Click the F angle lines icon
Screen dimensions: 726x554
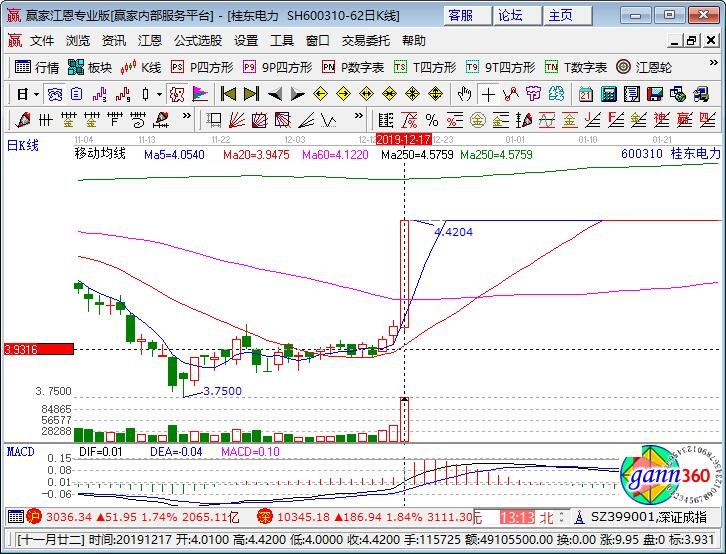coord(616,120)
